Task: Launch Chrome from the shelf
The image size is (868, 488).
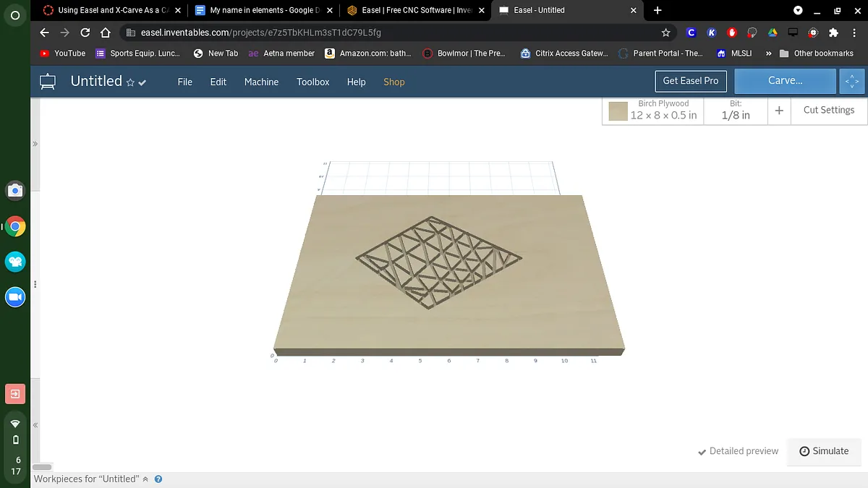Action: pos(15,226)
